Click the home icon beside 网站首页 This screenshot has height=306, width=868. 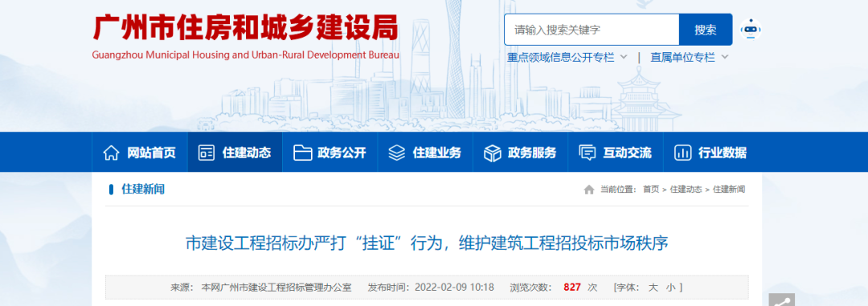[111, 153]
